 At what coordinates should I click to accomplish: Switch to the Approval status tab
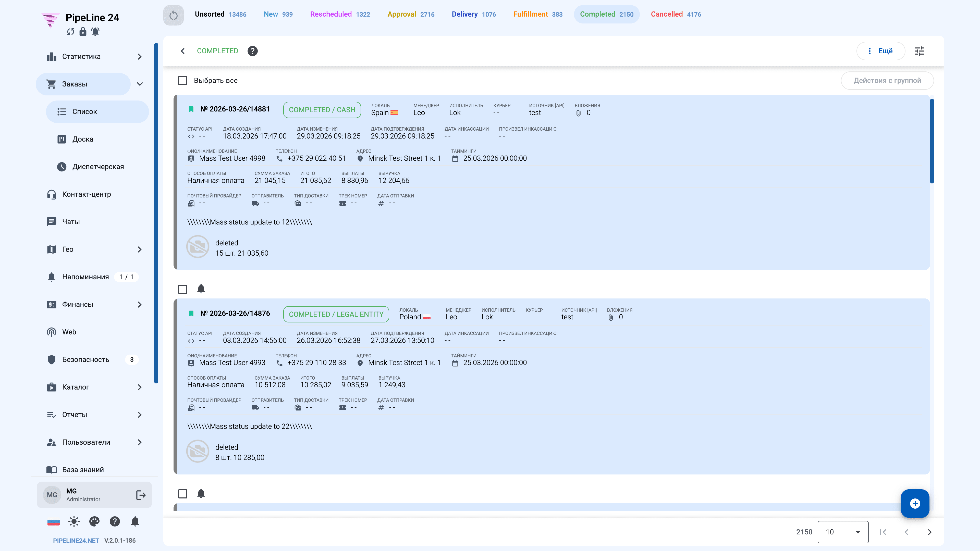pyautogui.click(x=411, y=15)
